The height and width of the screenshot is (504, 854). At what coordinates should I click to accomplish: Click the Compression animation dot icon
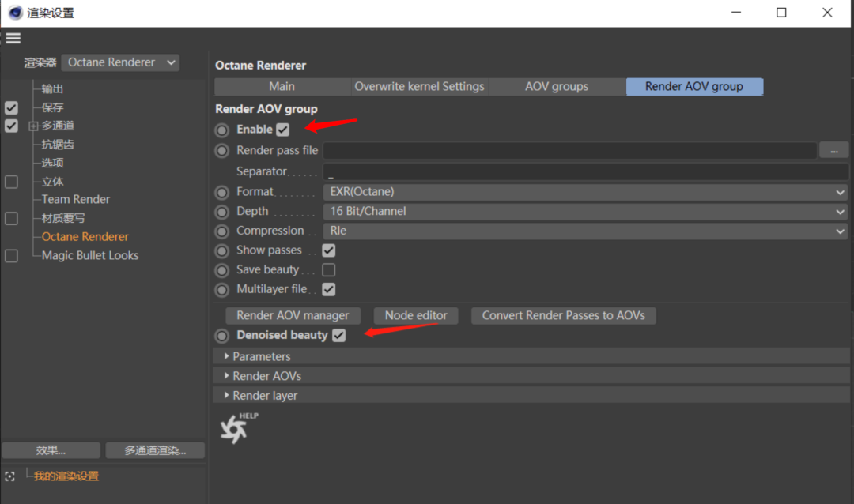(x=221, y=231)
